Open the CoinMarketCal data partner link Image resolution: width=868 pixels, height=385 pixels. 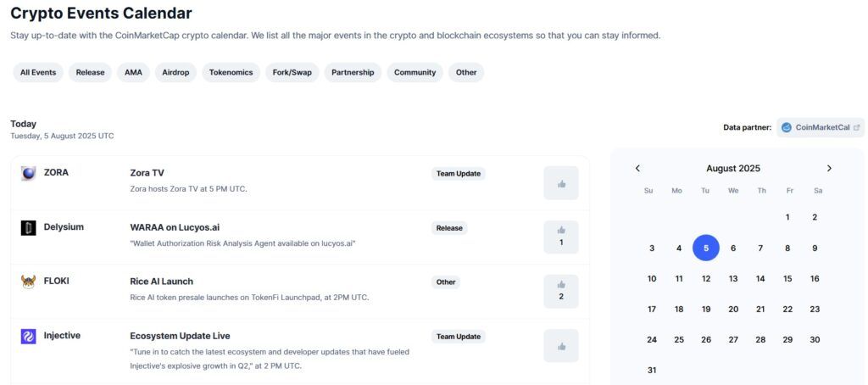point(821,127)
